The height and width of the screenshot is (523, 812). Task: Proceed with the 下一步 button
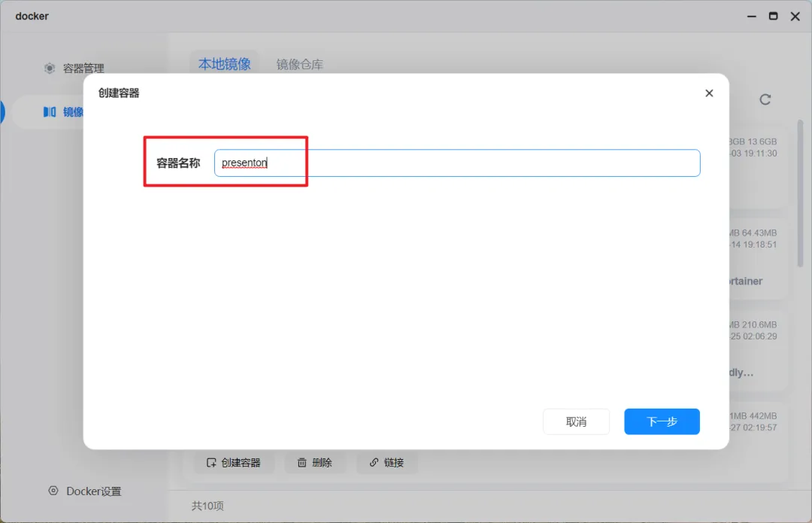tap(662, 421)
